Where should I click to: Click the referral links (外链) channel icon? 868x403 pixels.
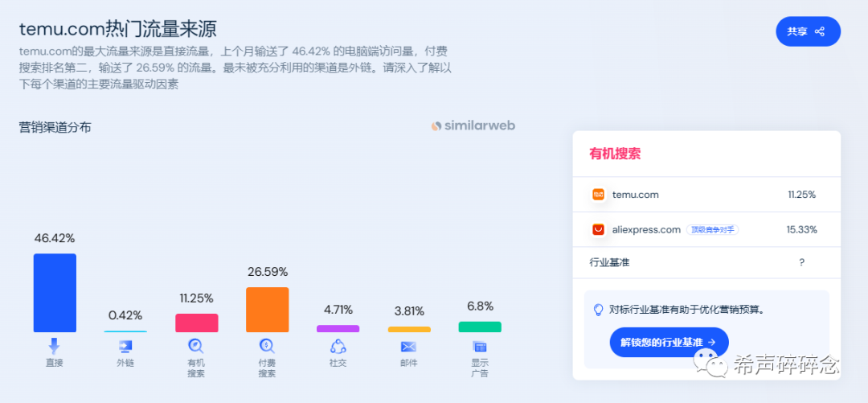pos(125,346)
